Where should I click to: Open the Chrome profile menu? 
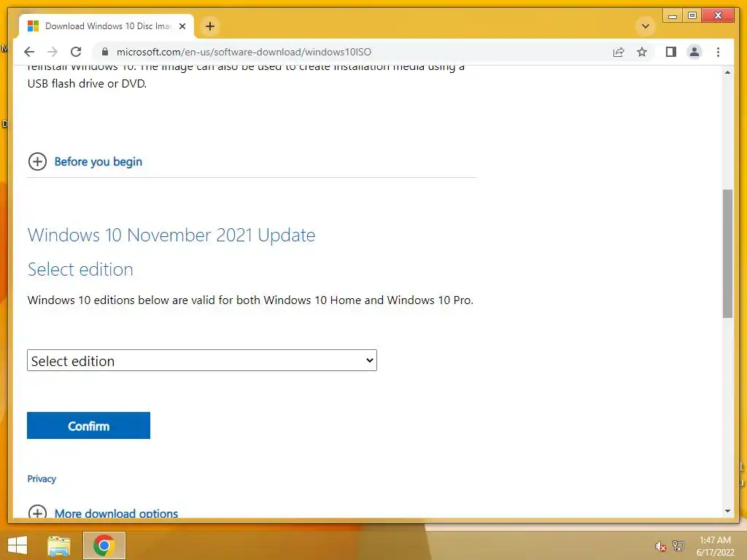(x=694, y=52)
